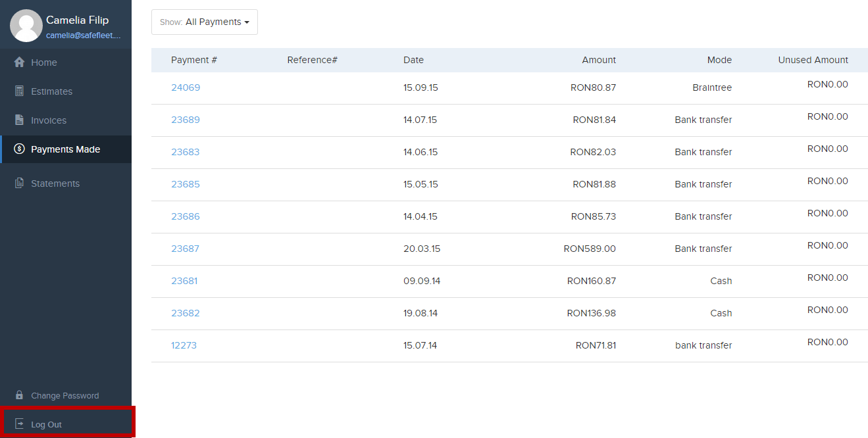Open the Statements menu item
Viewport: 868px width, 438px height.
pos(55,183)
